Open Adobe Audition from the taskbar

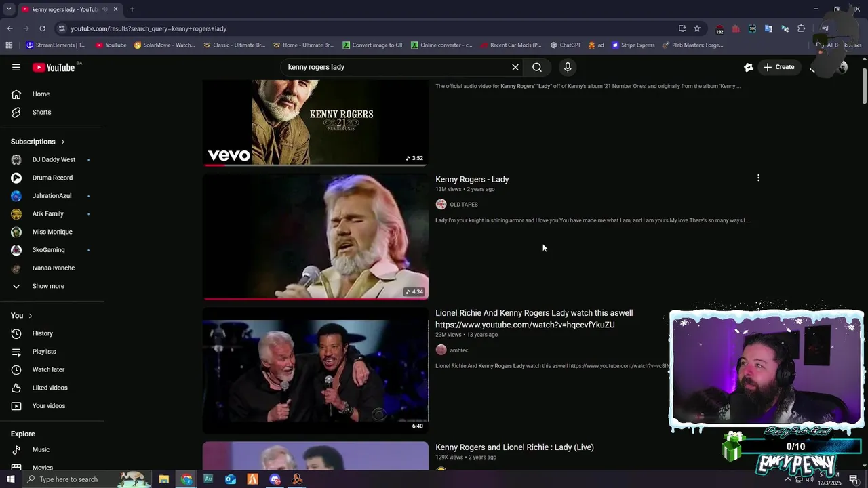(208, 479)
